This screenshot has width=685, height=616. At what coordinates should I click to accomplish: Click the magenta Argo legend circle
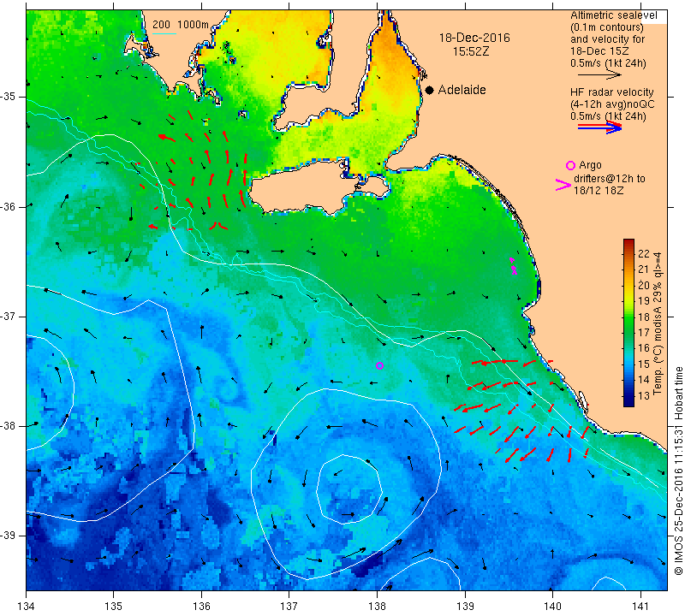(570, 165)
